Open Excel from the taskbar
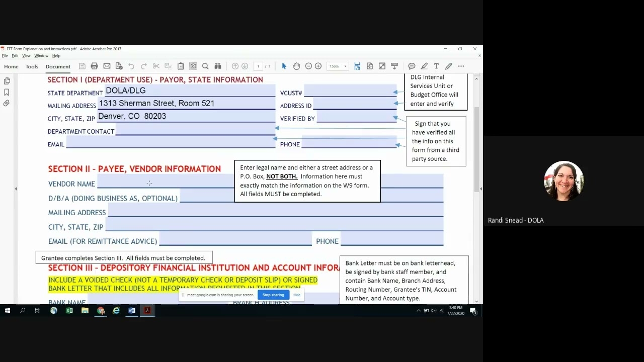The width and height of the screenshot is (644, 362). pos(69,311)
